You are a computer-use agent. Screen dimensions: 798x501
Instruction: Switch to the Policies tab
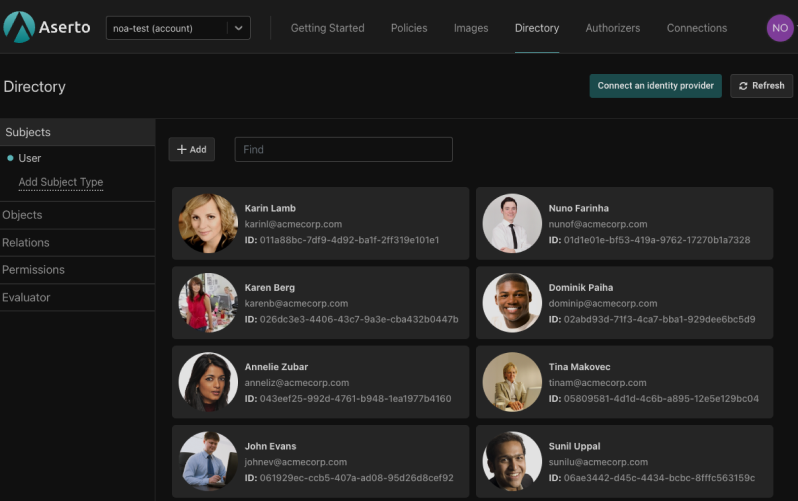(x=409, y=28)
